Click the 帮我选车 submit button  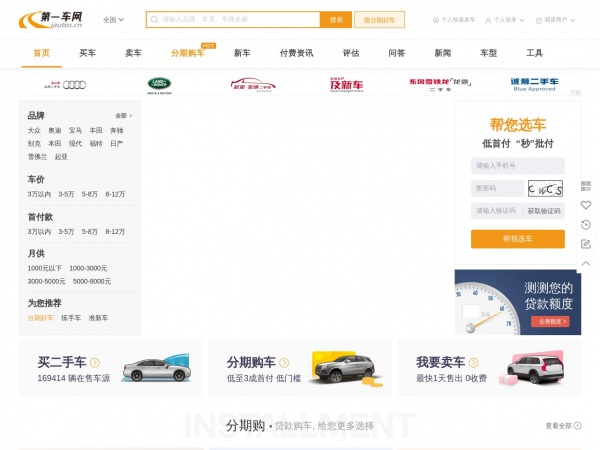pos(518,239)
